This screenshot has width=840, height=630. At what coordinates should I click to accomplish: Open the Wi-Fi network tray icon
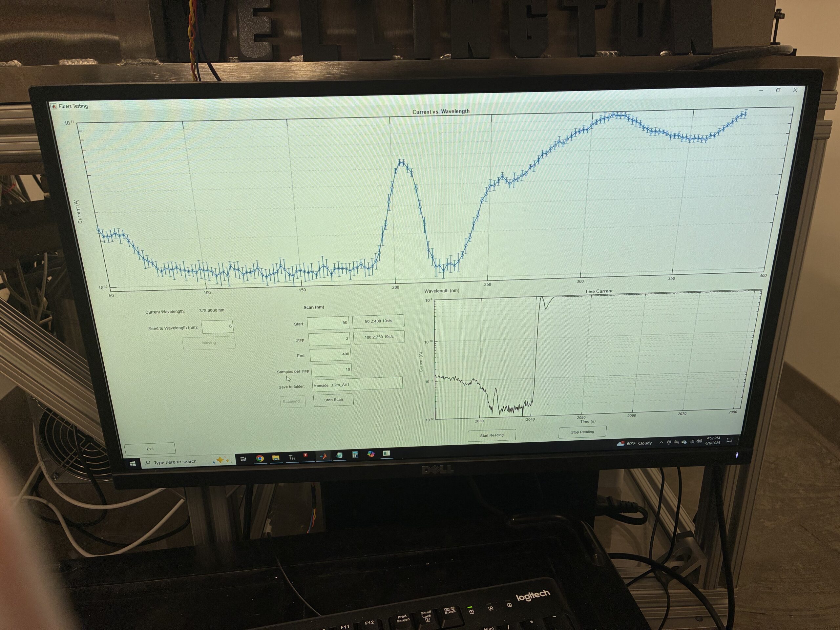point(692,442)
